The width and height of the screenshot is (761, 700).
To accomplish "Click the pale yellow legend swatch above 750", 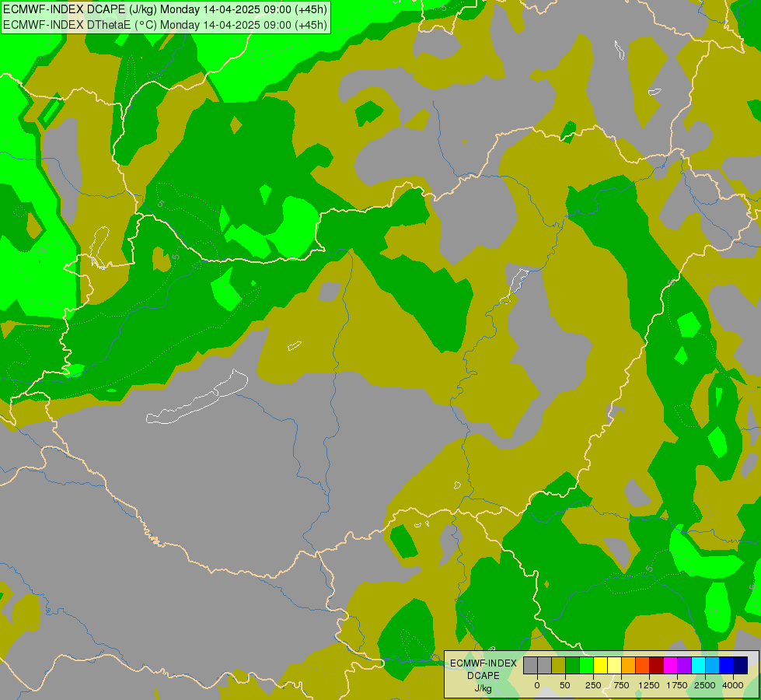I will (x=614, y=666).
